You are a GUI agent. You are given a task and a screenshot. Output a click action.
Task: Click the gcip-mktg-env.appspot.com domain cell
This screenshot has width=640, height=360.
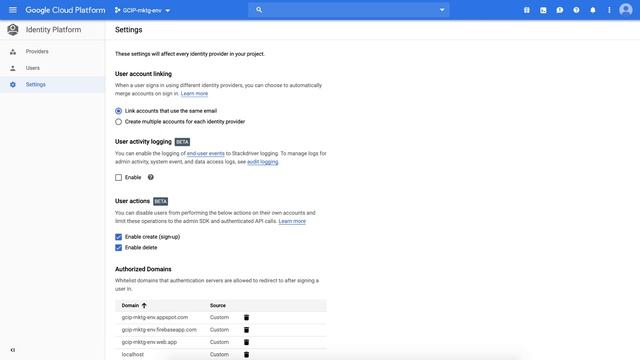155,317
